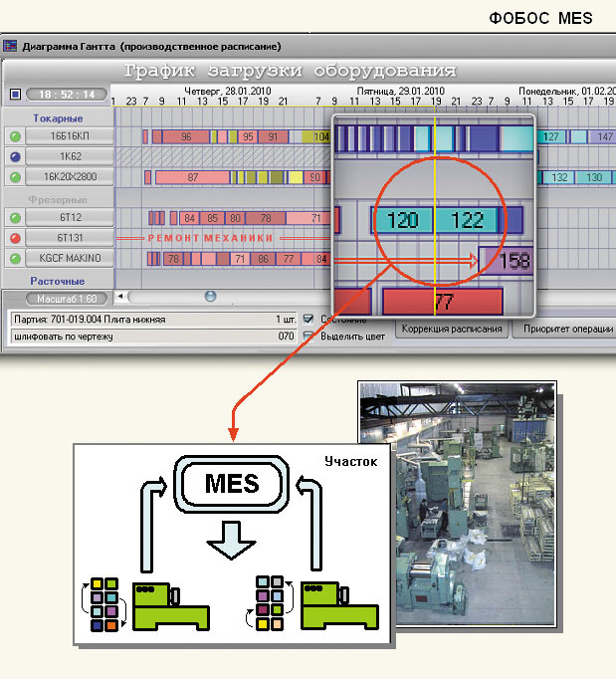
Task: Click the Расточные group header
Action: (58, 281)
